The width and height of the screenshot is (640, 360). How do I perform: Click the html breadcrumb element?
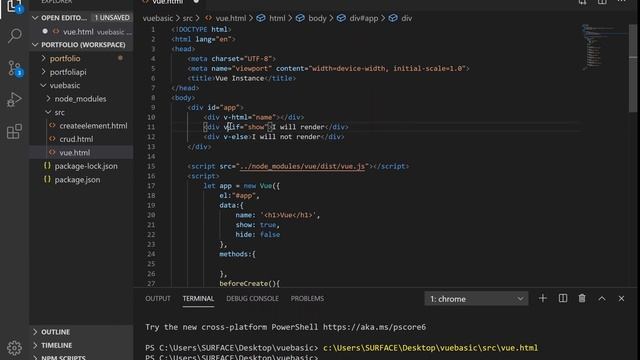coord(277,18)
